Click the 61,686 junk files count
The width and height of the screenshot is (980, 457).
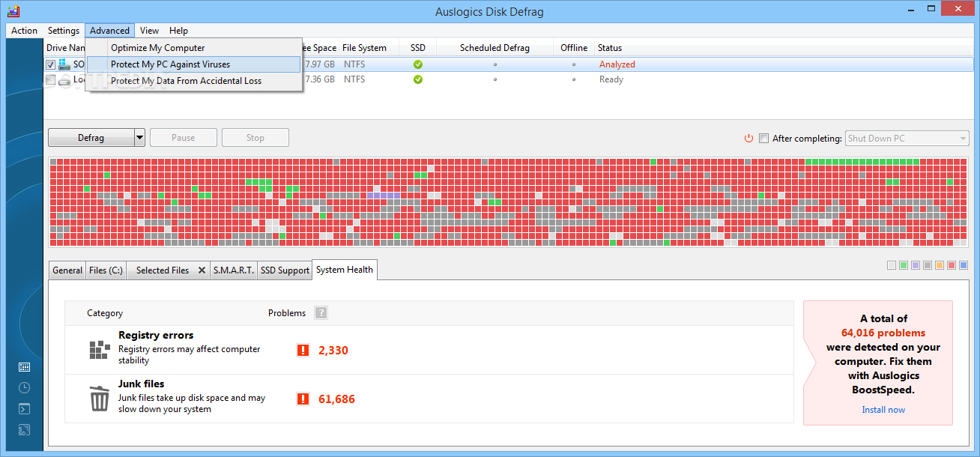[x=336, y=399]
